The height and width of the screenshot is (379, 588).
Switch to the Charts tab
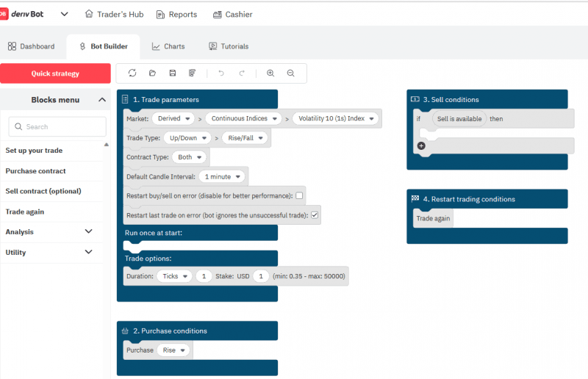tap(168, 46)
